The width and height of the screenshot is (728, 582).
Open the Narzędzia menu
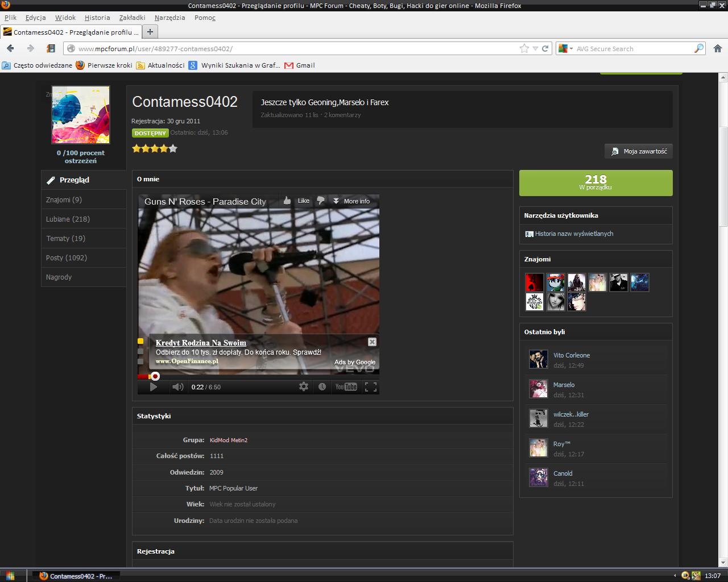(x=169, y=18)
